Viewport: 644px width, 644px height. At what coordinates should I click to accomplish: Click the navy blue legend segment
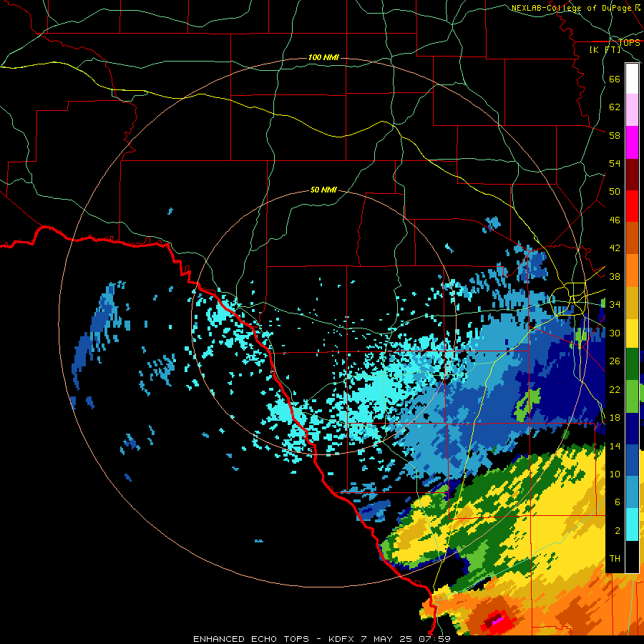pyautogui.click(x=632, y=429)
